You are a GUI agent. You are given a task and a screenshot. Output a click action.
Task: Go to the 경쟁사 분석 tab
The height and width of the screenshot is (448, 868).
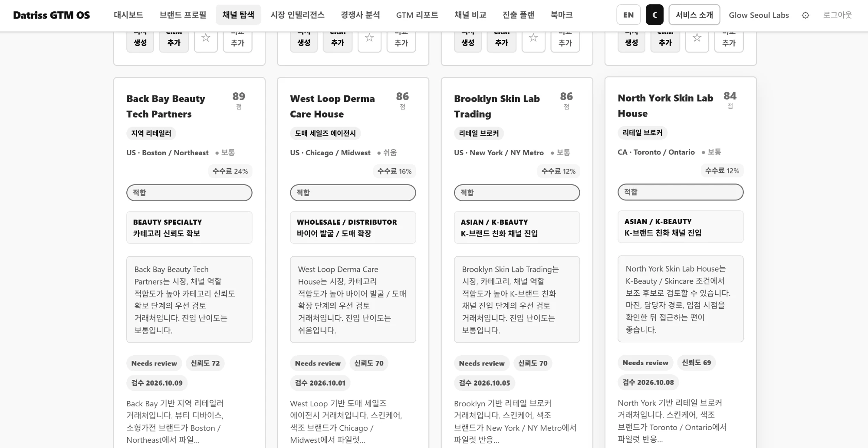click(x=360, y=15)
